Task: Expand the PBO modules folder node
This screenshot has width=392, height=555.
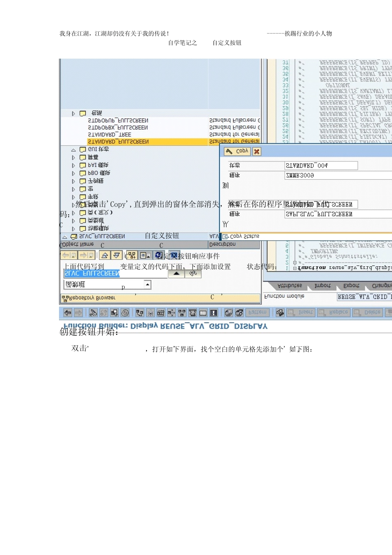Action: point(73,173)
